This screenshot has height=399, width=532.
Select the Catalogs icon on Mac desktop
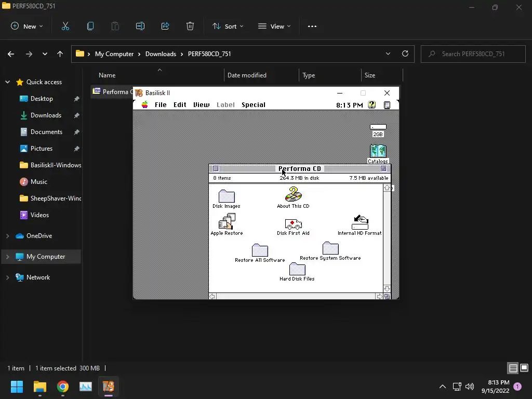pyautogui.click(x=378, y=154)
